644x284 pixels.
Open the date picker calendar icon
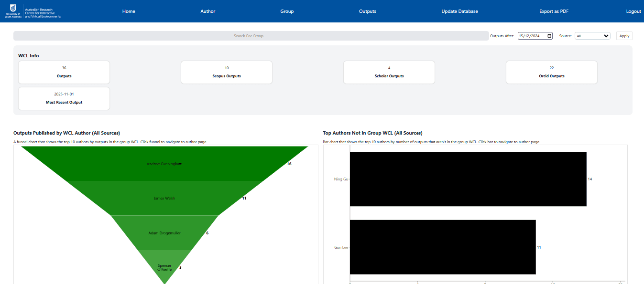[549, 36]
